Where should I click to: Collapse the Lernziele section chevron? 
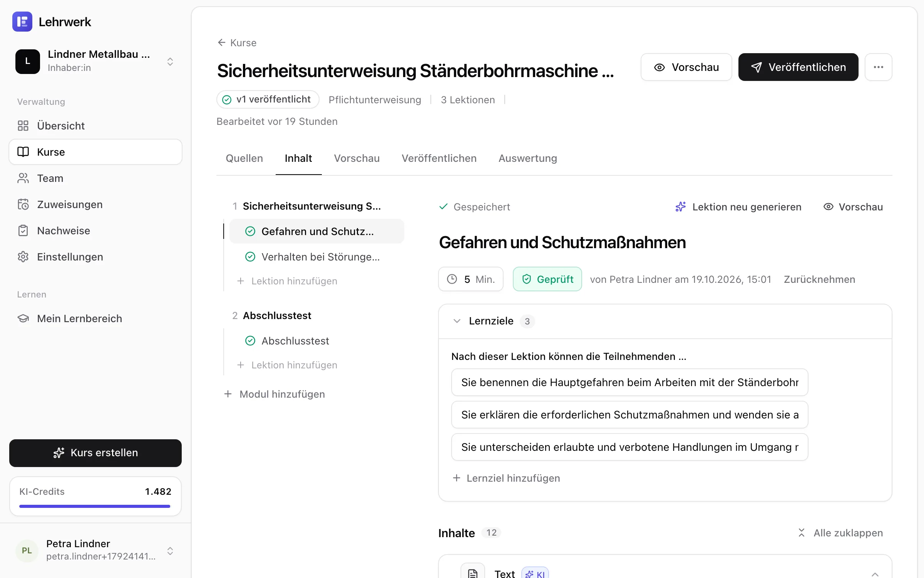(x=457, y=321)
